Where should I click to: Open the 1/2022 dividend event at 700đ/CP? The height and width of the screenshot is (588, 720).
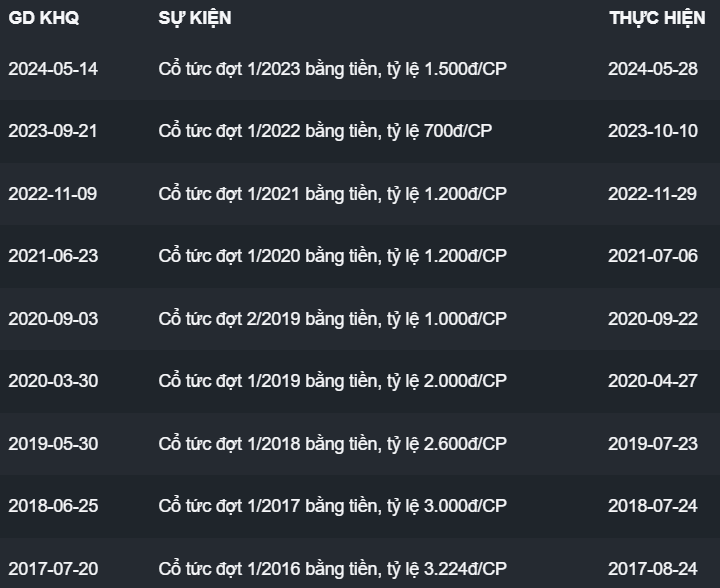(x=325, y=131)
